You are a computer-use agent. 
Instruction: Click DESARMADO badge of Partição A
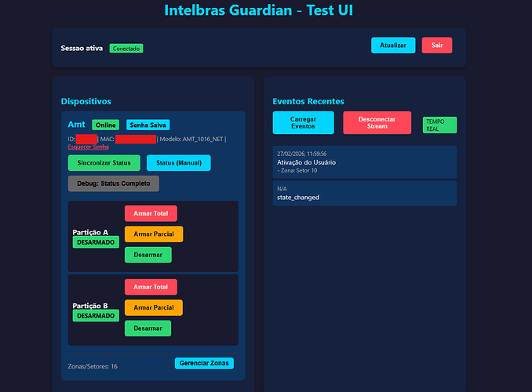[x=96, y=242]
